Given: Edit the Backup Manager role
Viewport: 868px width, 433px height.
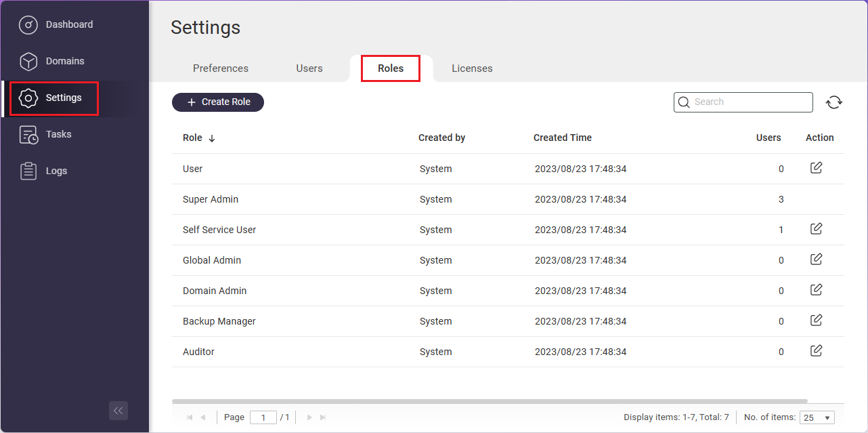Looking at the screenshot, I should click(816, 321).
